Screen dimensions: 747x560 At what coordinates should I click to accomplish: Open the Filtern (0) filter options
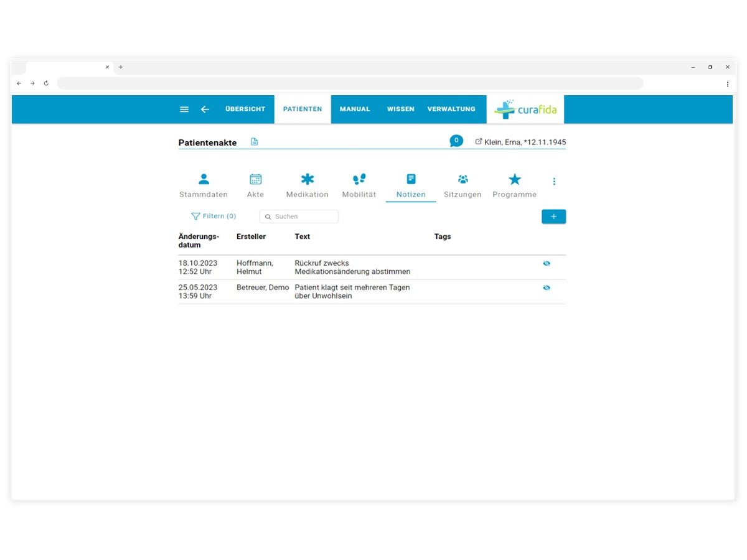click(x=214, y=217)
